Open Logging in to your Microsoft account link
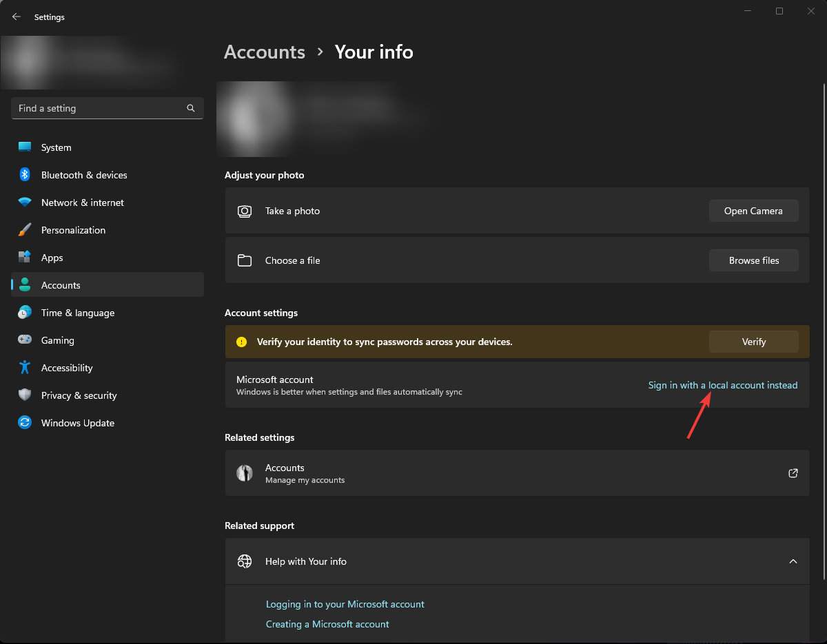This screenshot has height=644, width=827. coord(345,604)
